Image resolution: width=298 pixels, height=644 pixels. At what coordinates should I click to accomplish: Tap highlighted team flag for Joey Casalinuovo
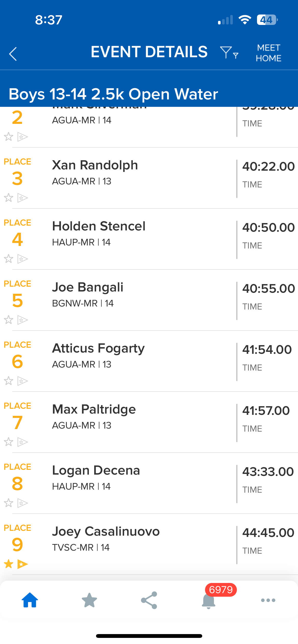pos(22,564)
